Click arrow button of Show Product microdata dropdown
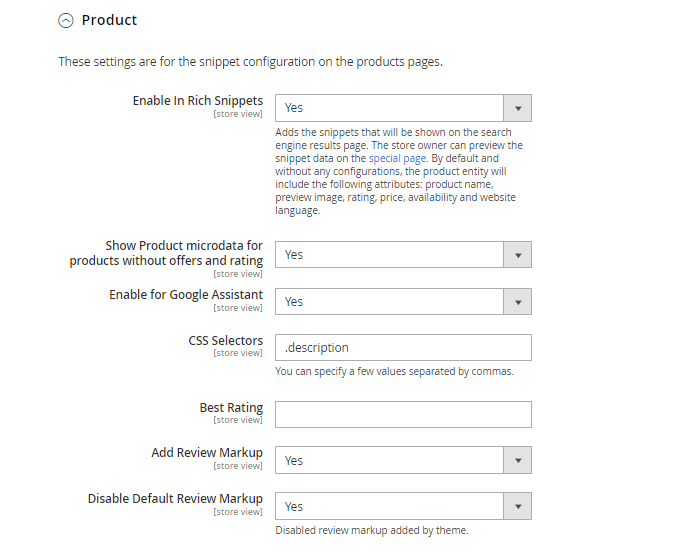This screenshot has width=685, height=552. 517,255
